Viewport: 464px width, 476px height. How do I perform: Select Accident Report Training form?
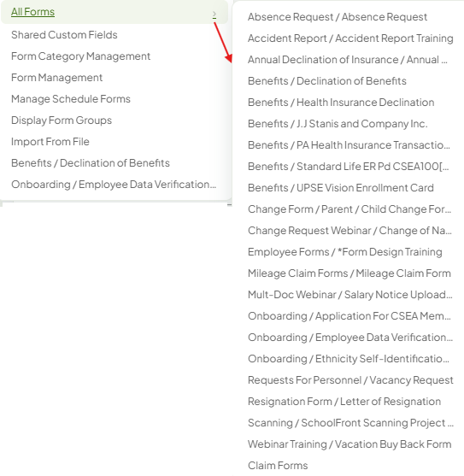click(x=350, y=38)
